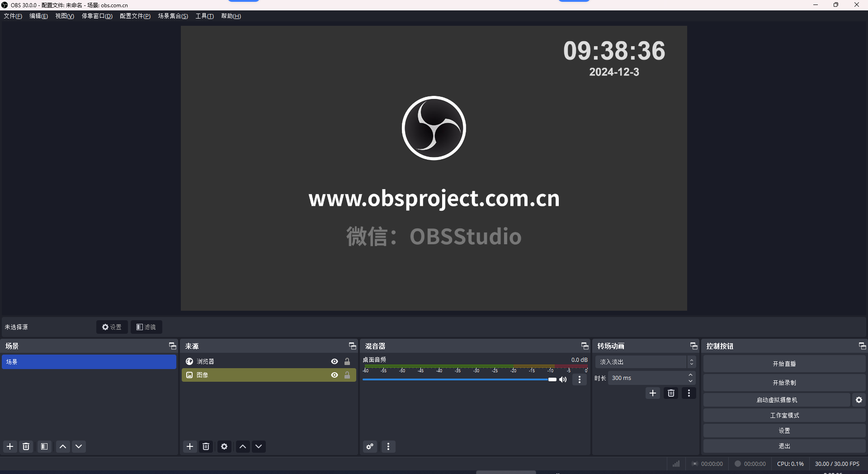Remove selected source with trash icon
Viewport: 868px width, 474px height.
206,446
